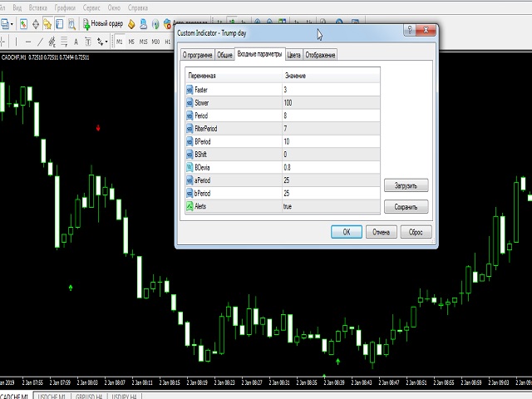Expand the arrows tool dropdown

click(106, 42)
